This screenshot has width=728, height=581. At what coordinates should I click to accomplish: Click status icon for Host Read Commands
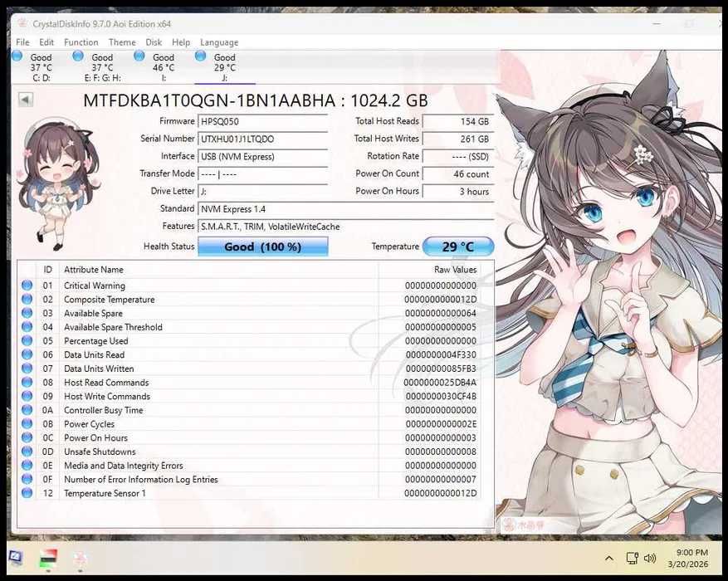pyautogui.click(x=27, y=382)
